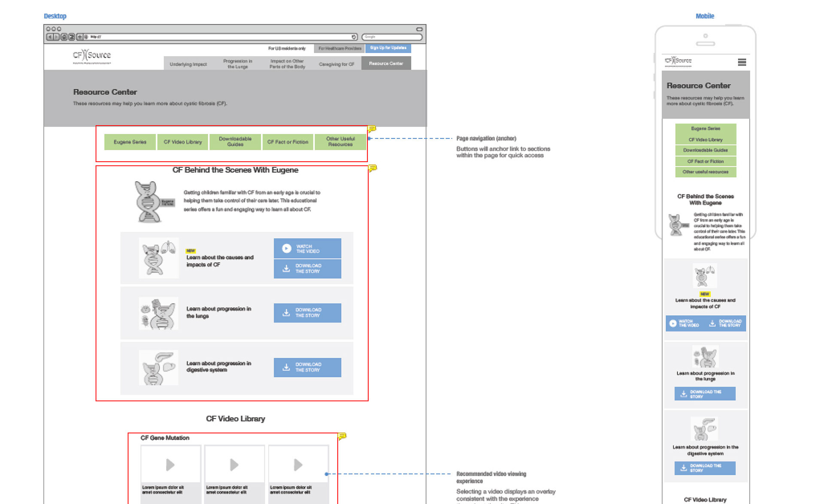
Task: Open the Underlying Impact navigation tab
Action: [x=188, y=64]
